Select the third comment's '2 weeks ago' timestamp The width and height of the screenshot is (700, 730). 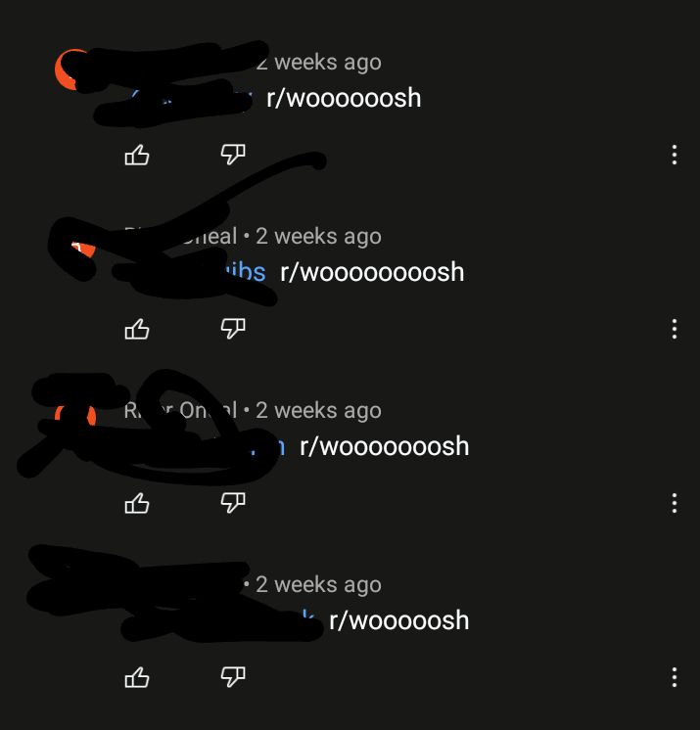tap(318, 411)
